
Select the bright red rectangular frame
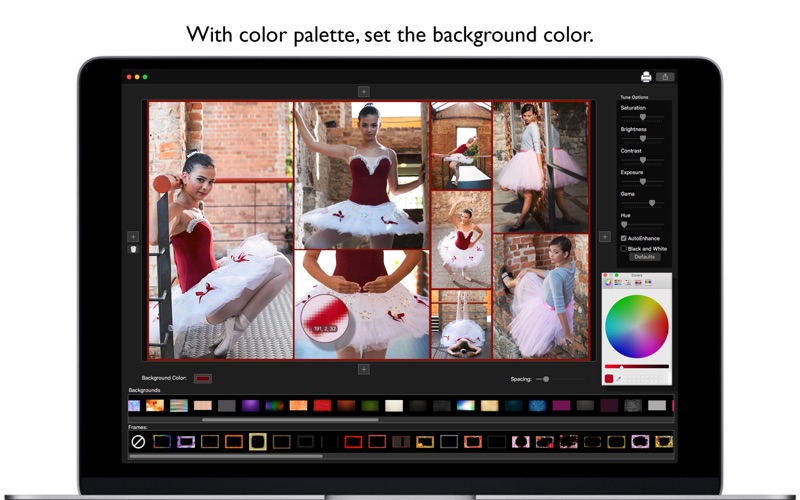point(353,442)
